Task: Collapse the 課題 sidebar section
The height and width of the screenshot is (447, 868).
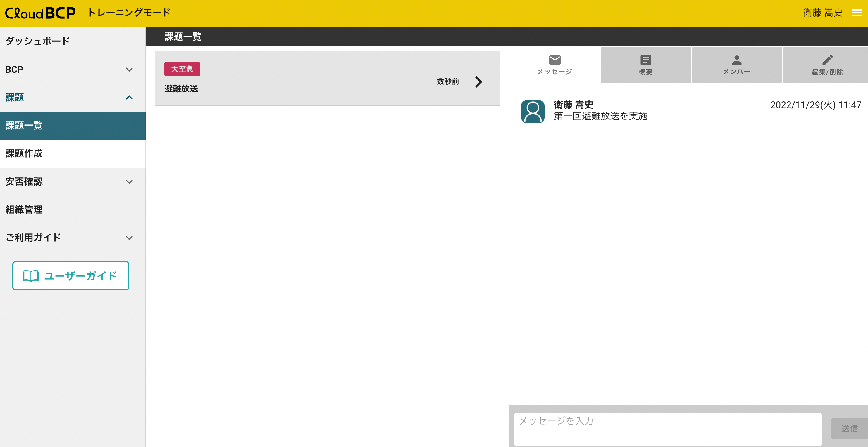Action: tap(129, 98)
